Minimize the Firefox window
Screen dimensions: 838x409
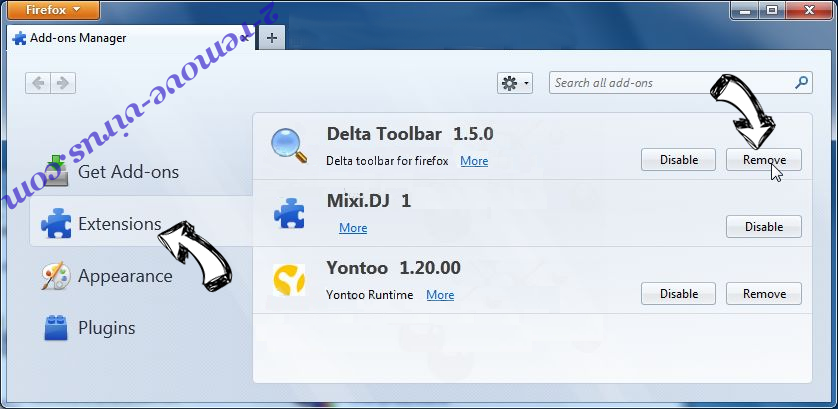[744, 9]
